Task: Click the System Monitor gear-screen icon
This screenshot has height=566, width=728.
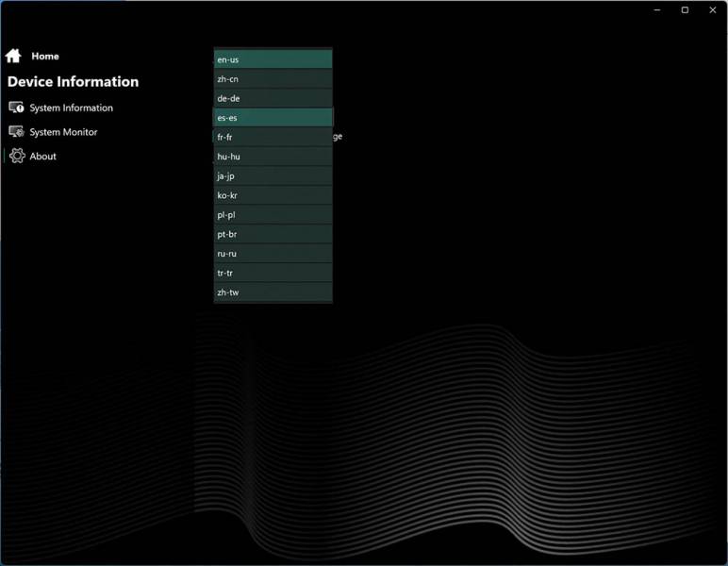Action: [16, 132]
